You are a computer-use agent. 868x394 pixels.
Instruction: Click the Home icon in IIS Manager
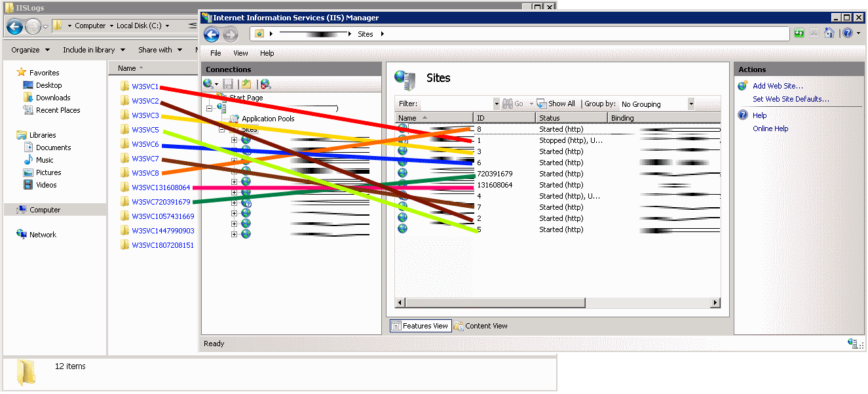(x=829, y=33)
